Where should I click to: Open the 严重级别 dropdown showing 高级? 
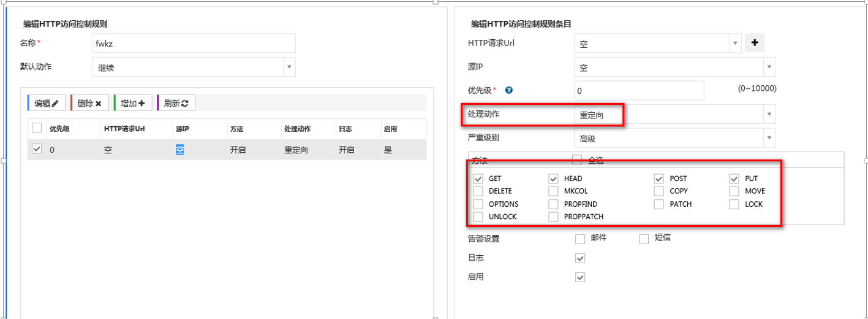pyautogui.click(x=674, y=137)
